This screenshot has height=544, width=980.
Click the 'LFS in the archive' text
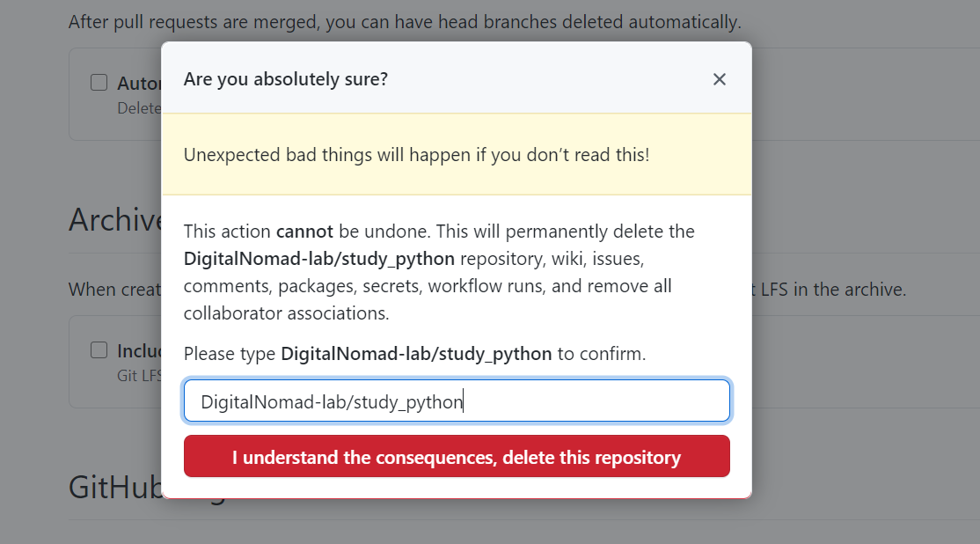[x=831, y=289]
